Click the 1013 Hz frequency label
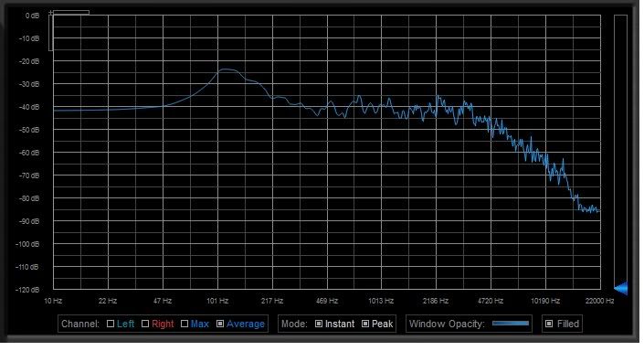644x351 pixels. [x=381, y=301]
